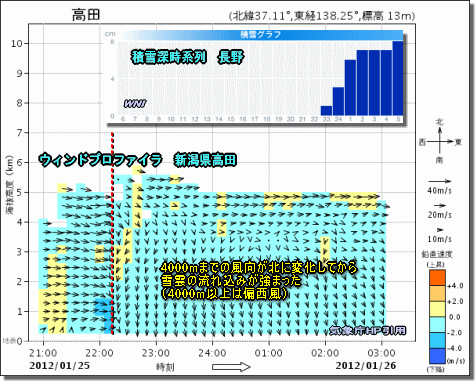Click the 10 km altitude label
This screenshot has height=381, width=475.
pos(17,44)
